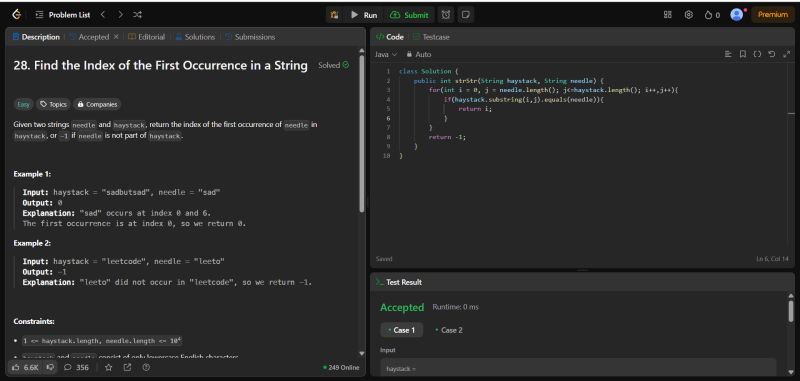
Task: Click the 'Example 2:' heading
Action: pyautogui.click(x=32, y=243)
